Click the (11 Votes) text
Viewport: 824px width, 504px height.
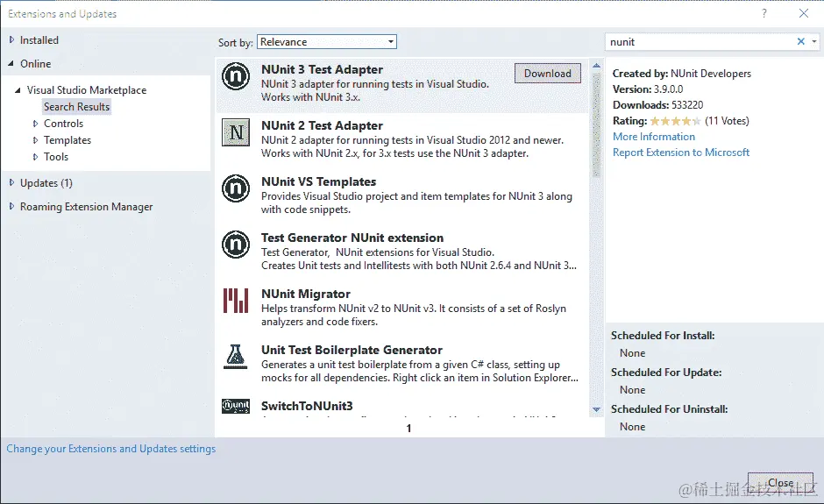(x=727, y=121)
